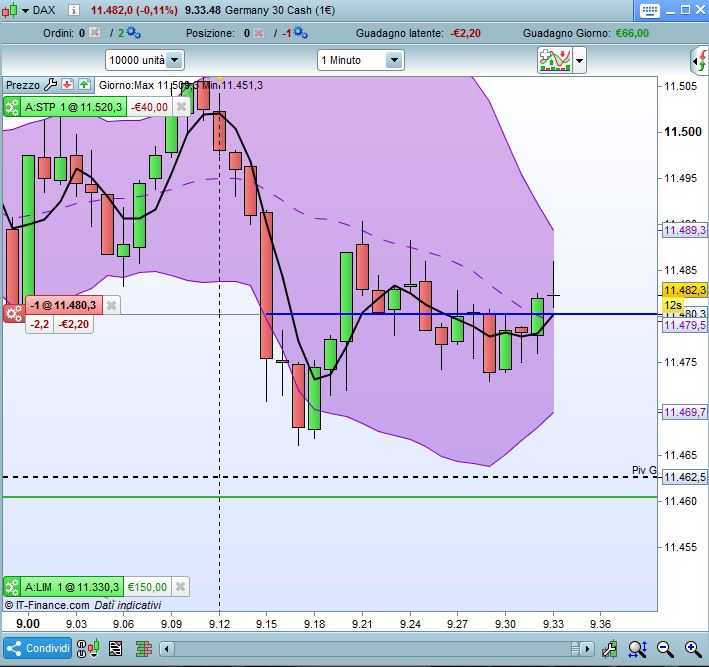
Task: Click the €150,00 limit order value
Action: [x=147, y=587]
